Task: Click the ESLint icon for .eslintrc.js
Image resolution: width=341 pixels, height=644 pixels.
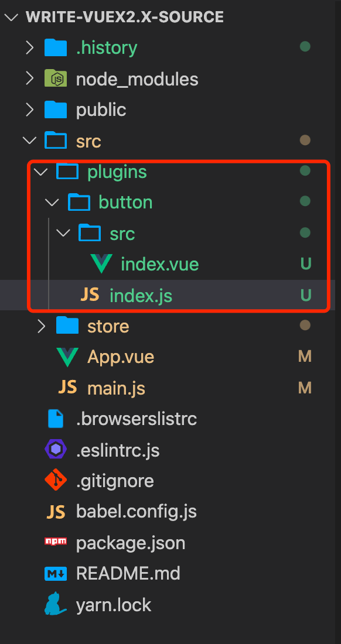Action: [x=55, y=450]
